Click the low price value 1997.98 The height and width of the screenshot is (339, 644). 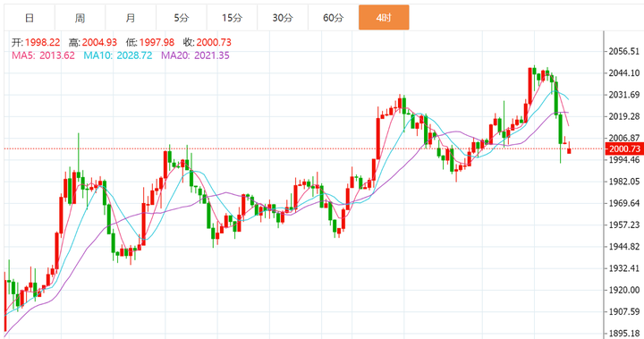pos(157,42)
